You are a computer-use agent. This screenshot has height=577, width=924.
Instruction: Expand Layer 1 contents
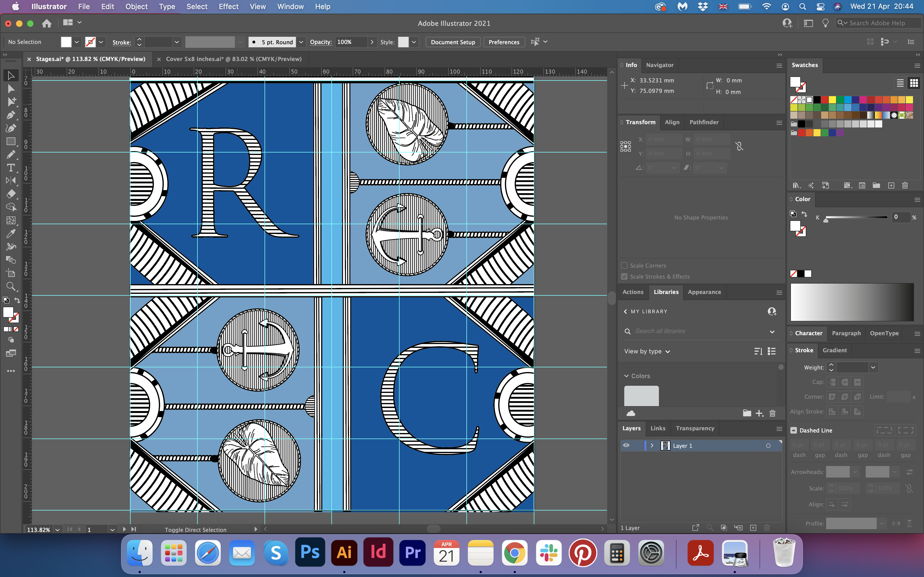(652, 445)
